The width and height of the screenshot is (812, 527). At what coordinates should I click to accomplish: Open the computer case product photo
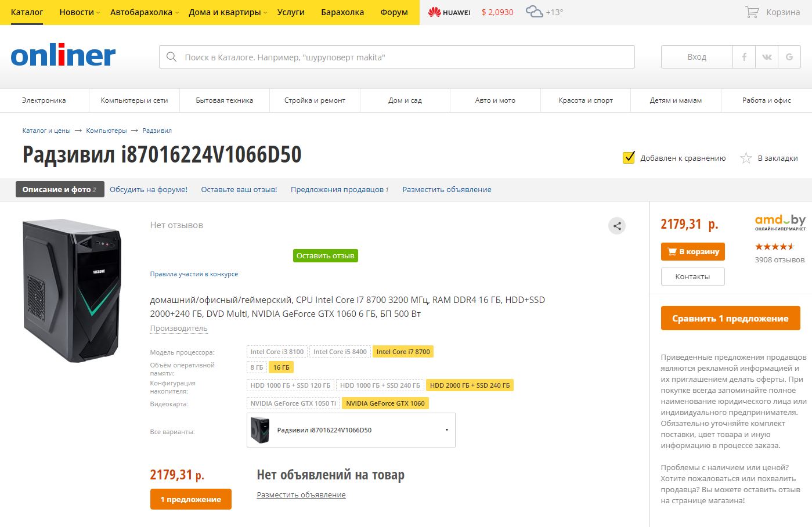[72, 291]
